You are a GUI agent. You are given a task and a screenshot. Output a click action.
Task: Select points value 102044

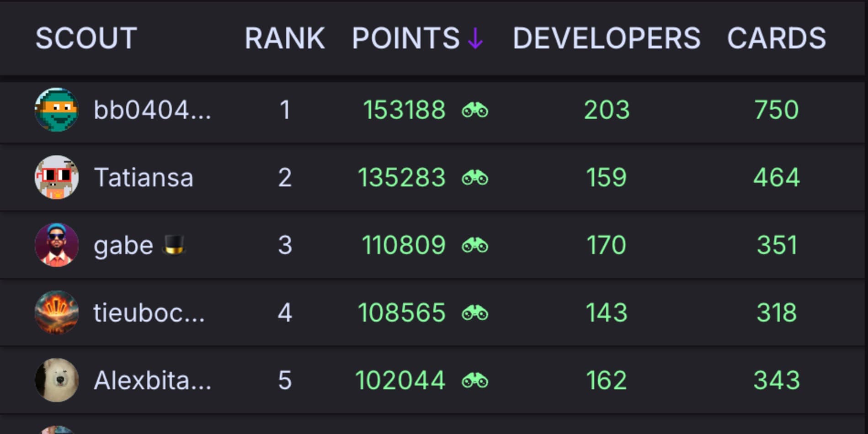pos(400,381)
